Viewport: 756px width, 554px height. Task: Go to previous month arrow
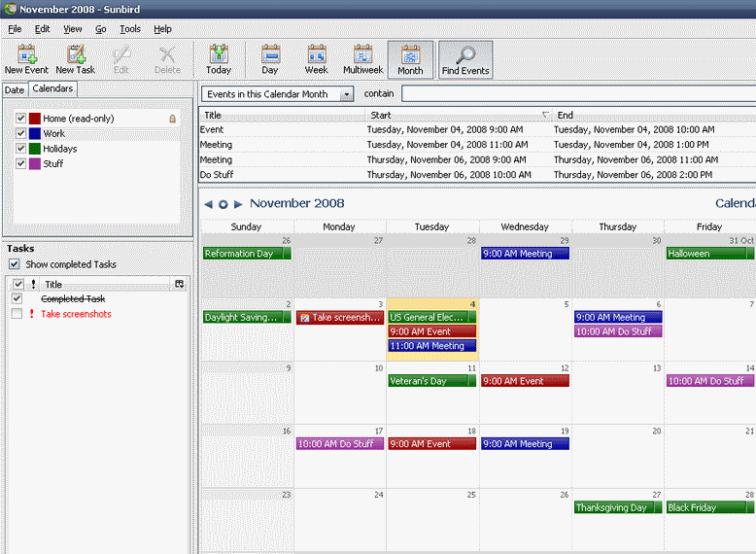208,204
